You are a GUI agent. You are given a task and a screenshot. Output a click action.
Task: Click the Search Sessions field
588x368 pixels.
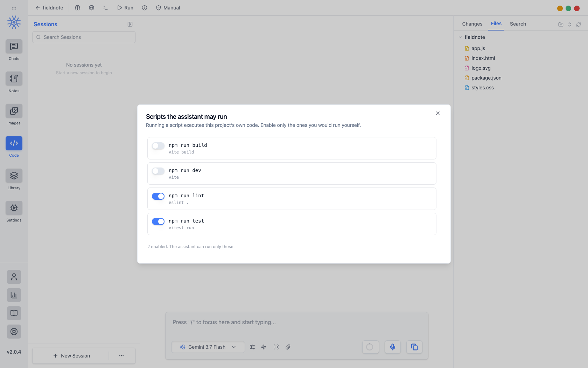[x=84, y=37]
